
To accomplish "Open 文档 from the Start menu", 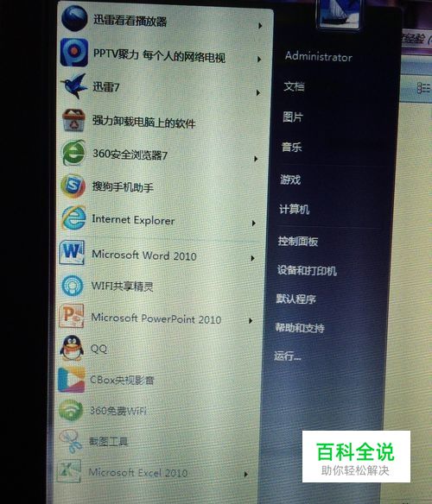I will (x=294, y=86).
